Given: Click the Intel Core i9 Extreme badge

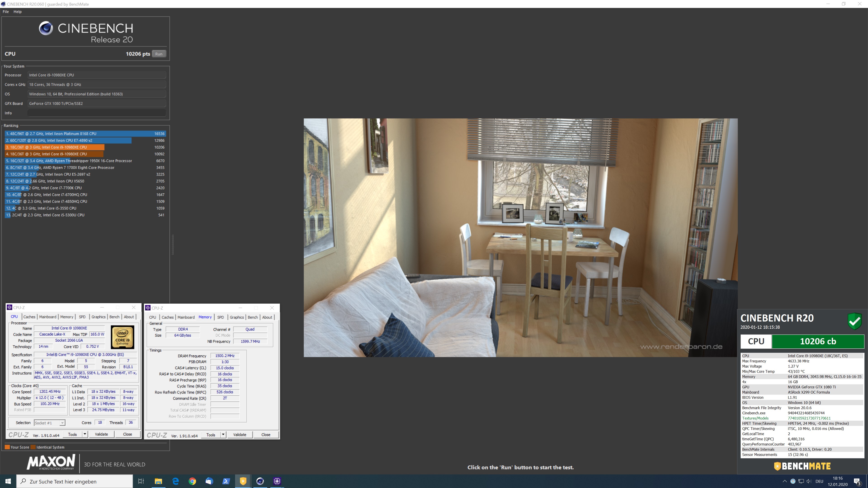Looking at the screenshot, I should (122, 337).
